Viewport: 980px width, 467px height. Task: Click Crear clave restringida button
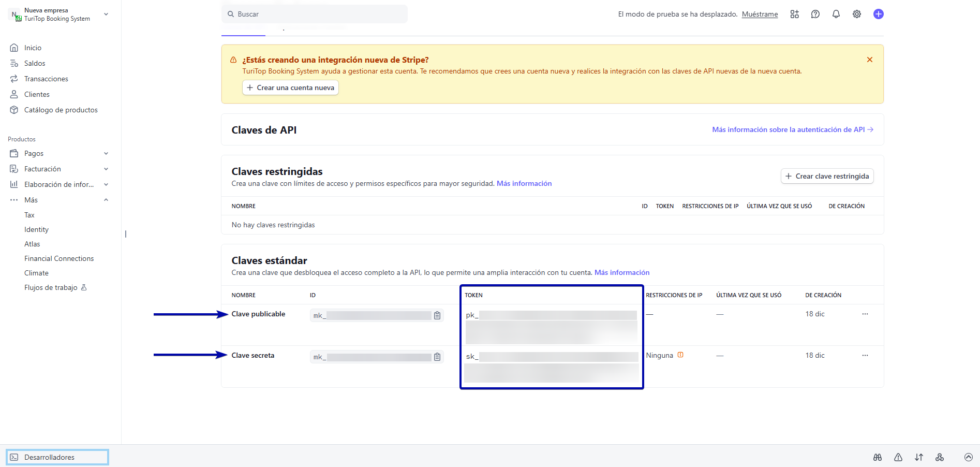[827, 176]
